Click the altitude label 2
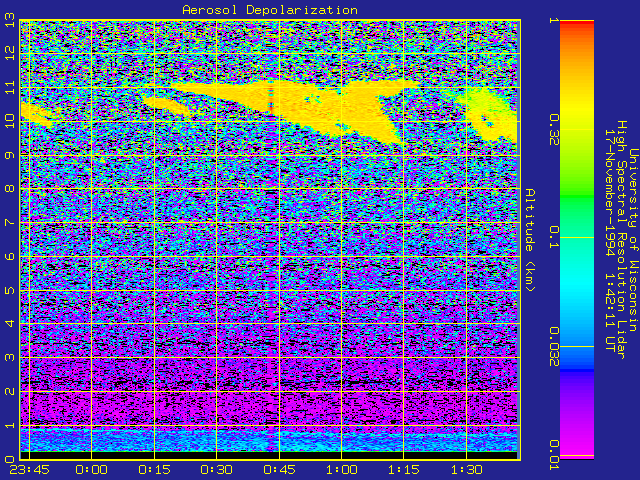The width and height of the screenshot is (640, 480). (10, 391)
